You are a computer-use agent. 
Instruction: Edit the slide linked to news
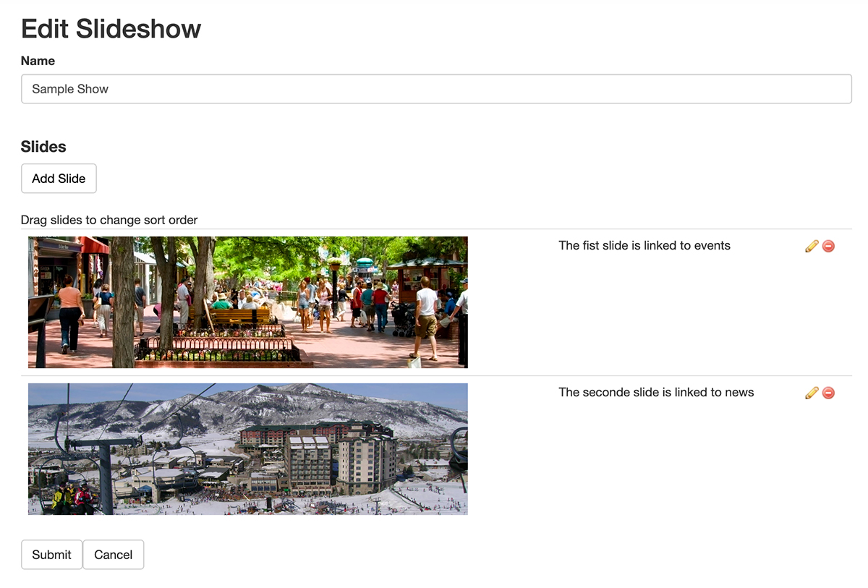tap(812, 393)
